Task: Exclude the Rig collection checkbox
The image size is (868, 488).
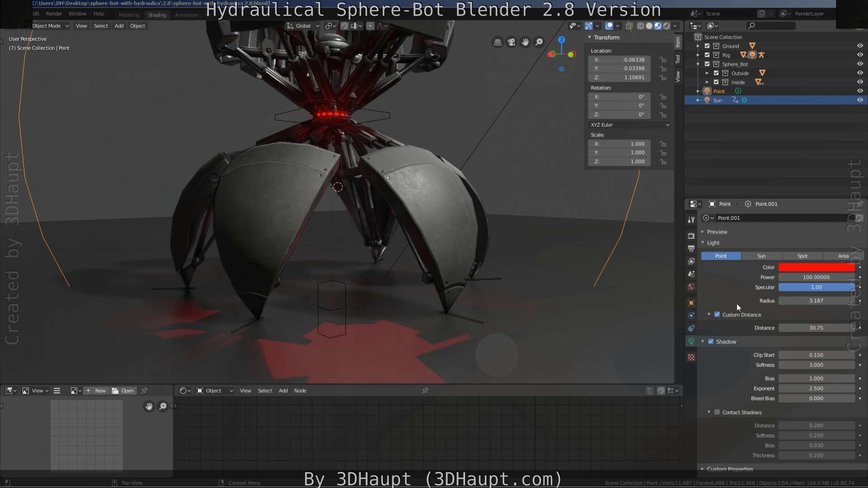Action: pos(707,55)
